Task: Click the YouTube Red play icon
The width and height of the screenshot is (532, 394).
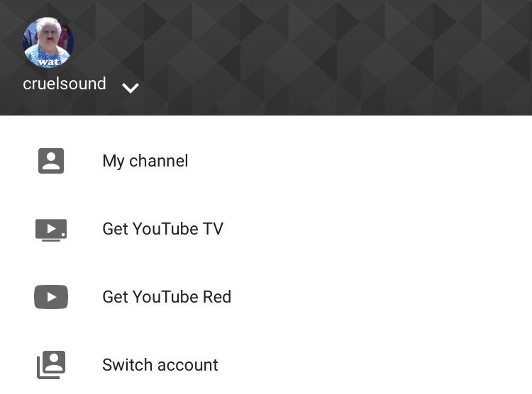Action: 51,297
